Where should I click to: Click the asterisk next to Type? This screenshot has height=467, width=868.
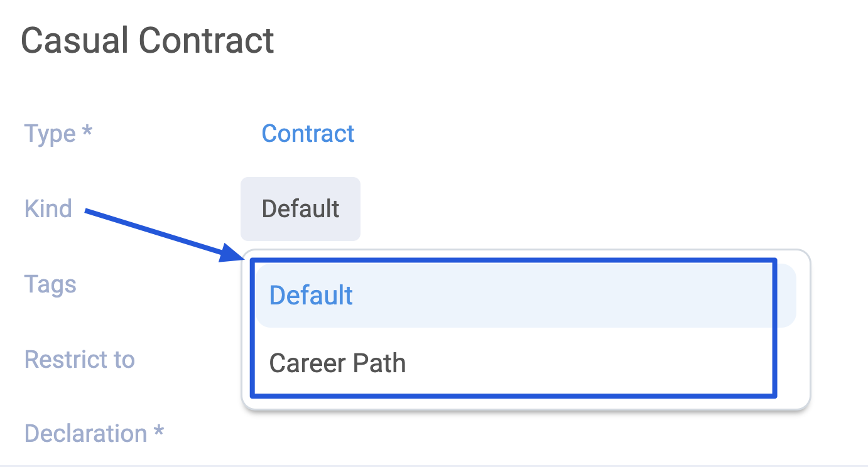88,131
